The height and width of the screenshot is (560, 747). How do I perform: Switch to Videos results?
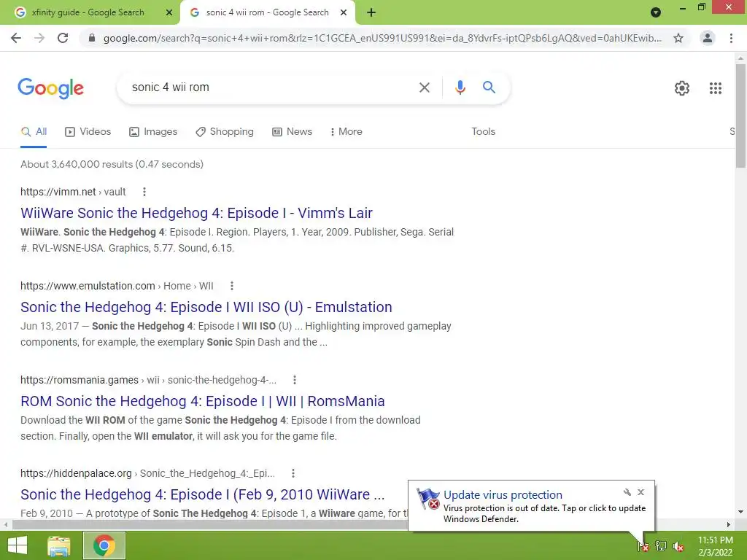(88, 132)
